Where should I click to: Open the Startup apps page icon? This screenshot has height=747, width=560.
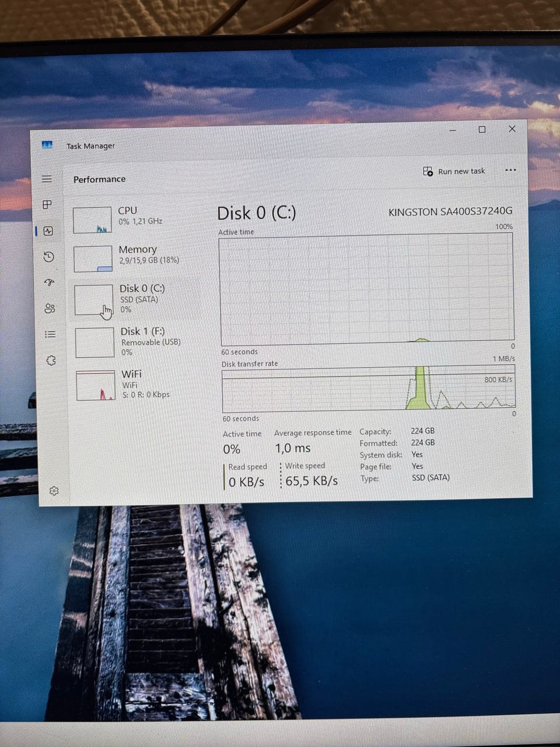pos(49,282)
